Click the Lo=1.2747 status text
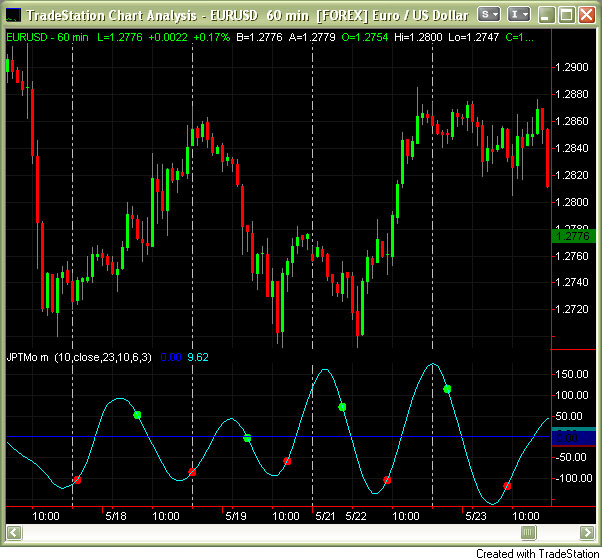The width and height of the screenshot is (602, 560). pyautogui.click(x=473, y=37)
